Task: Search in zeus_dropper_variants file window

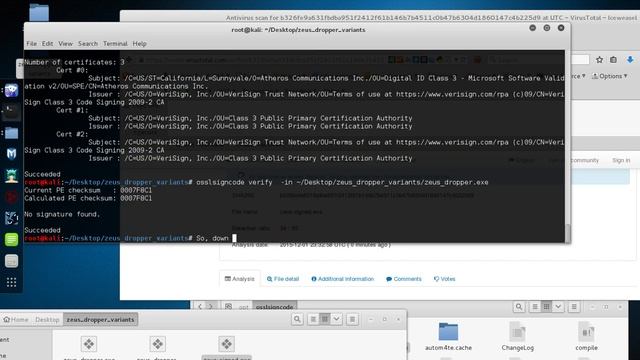Action: tap(297, 319)
